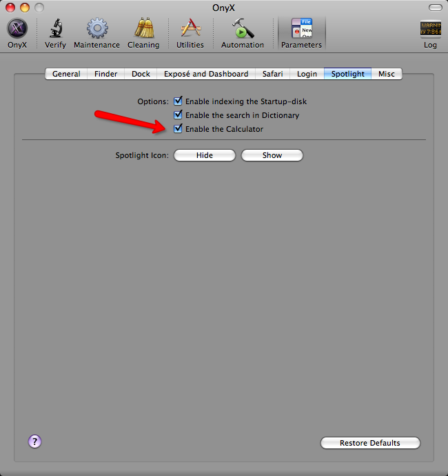Open the Exposé and Dashboard tab

[x=206, y=74]
